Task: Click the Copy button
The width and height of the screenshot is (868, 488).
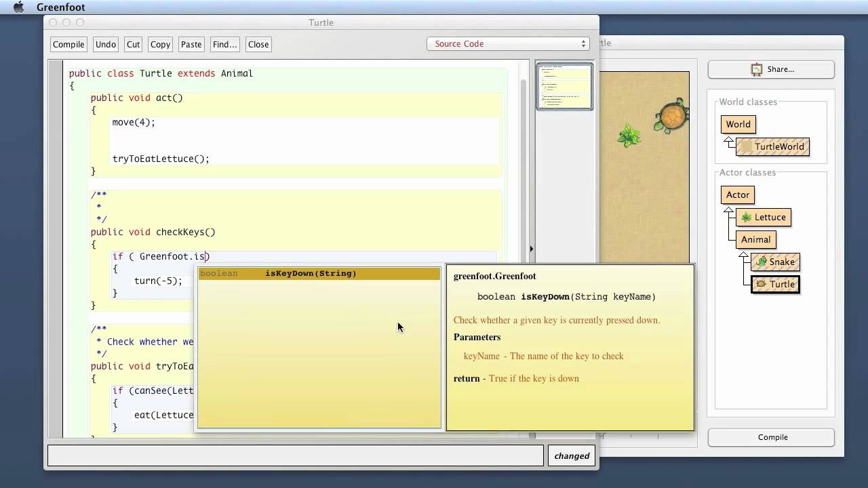Action: click(160, 44)
